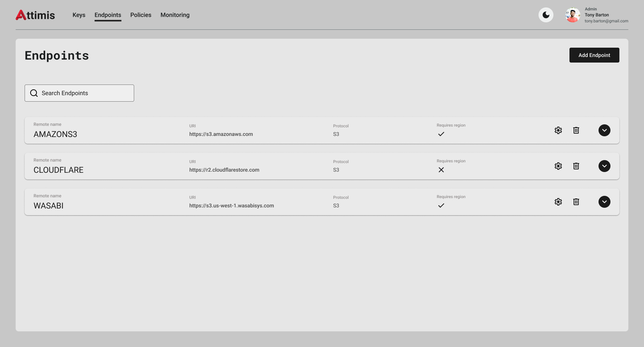Image resolution: width=644 pixels, height=347 pixels.
Task: Open settings for the AMAZONS3 endpoint
Action: coord(558,130)
